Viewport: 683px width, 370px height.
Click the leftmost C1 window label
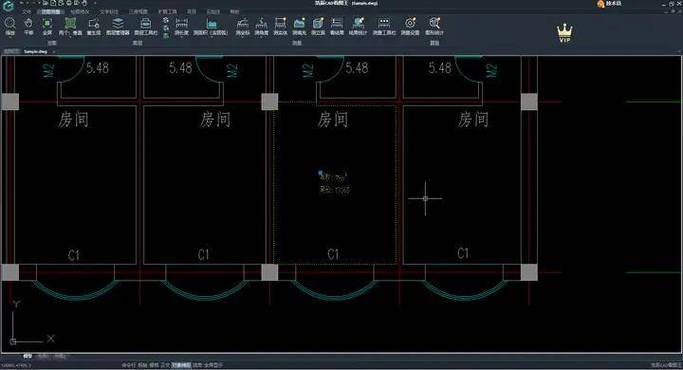click(x=74, y=255)
